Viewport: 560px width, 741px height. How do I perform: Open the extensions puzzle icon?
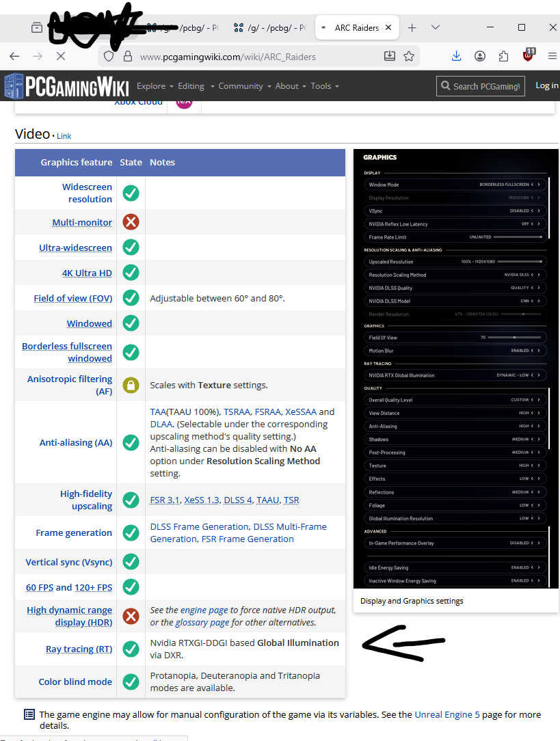[x=504, y=57]
